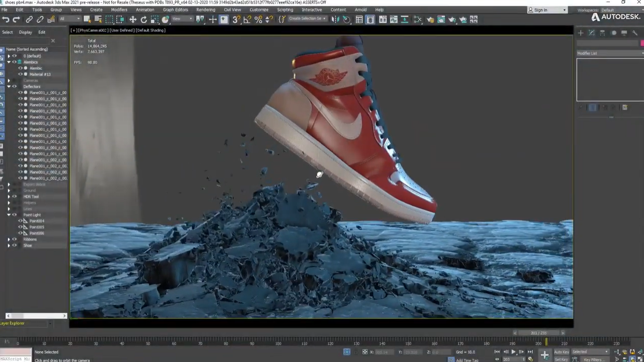Click the Mirror tool icon
644x362 pixels.
(x=335, y=19)
